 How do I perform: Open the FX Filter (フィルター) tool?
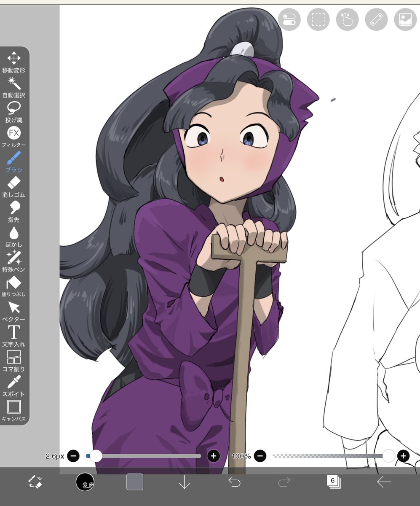point(14,137)
